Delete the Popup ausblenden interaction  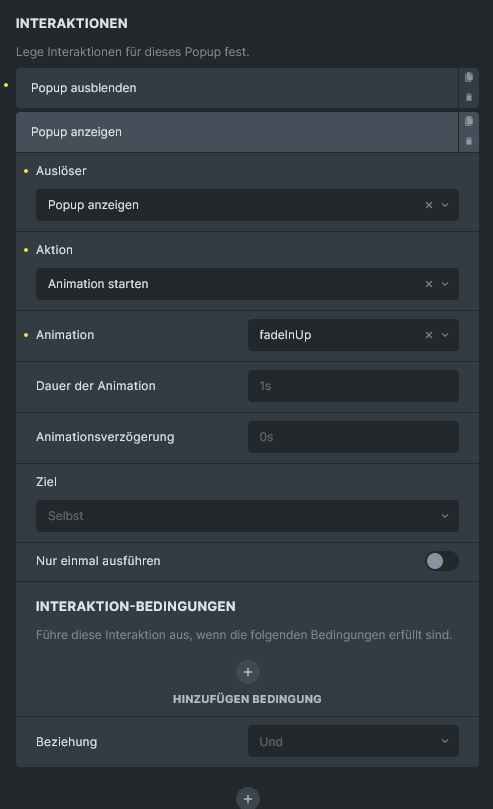(469, 97)
